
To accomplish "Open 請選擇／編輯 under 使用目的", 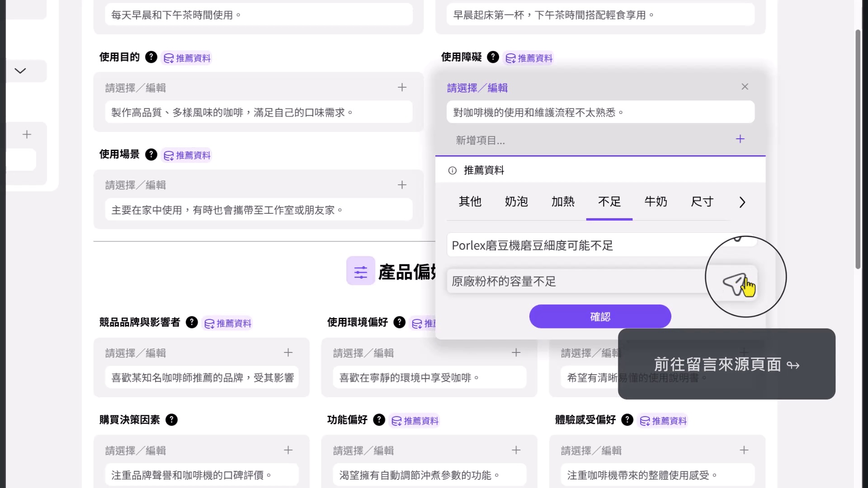I will (x=135, y=88).
